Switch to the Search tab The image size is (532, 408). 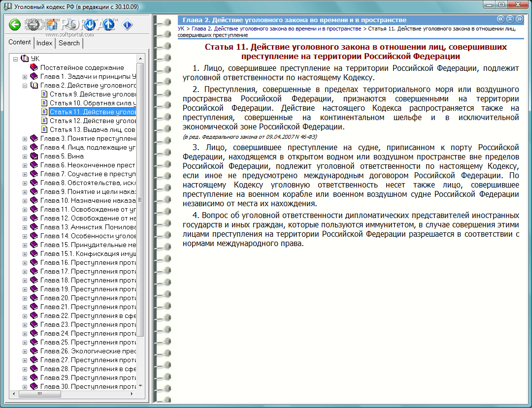click(69, 43)
